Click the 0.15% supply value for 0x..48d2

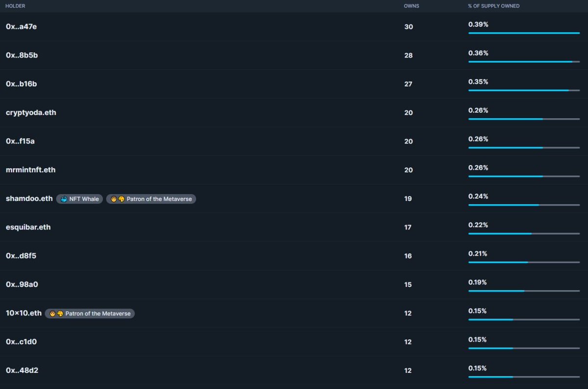[x=478, y=368]
